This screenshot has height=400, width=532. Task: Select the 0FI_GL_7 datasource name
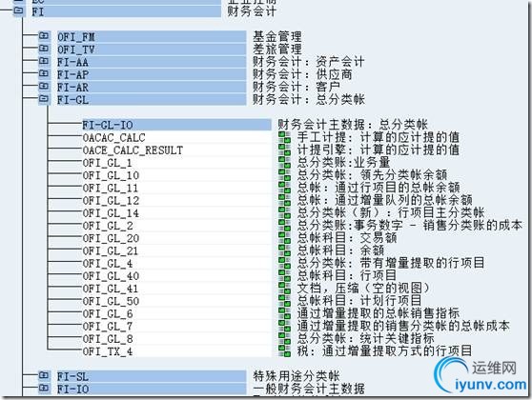[108, 326]
